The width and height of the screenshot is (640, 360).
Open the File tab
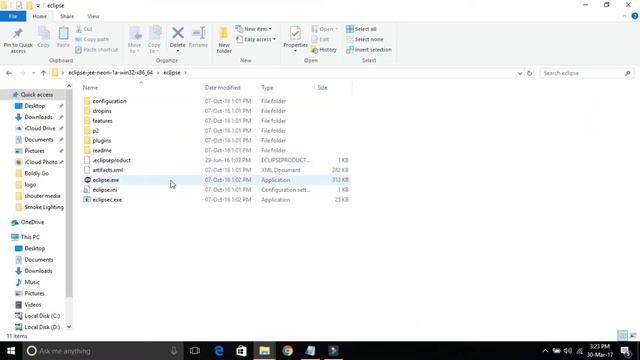(13, 16)
